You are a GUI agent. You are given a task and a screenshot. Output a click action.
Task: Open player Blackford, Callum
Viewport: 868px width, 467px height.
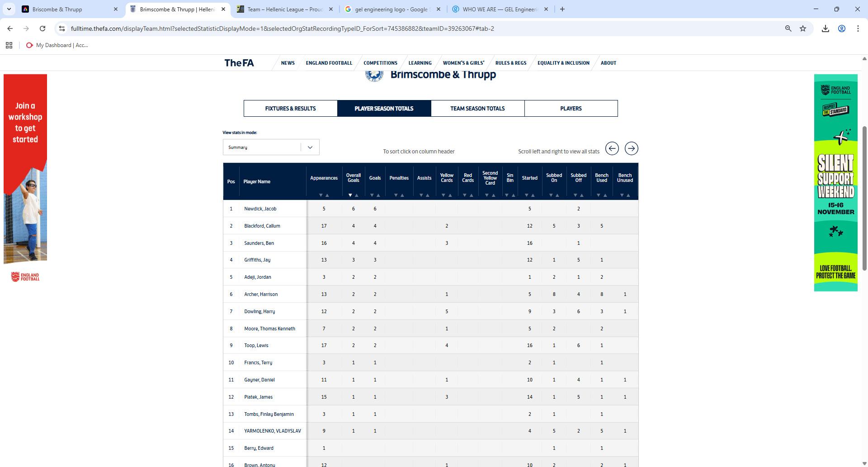(262, 226)
